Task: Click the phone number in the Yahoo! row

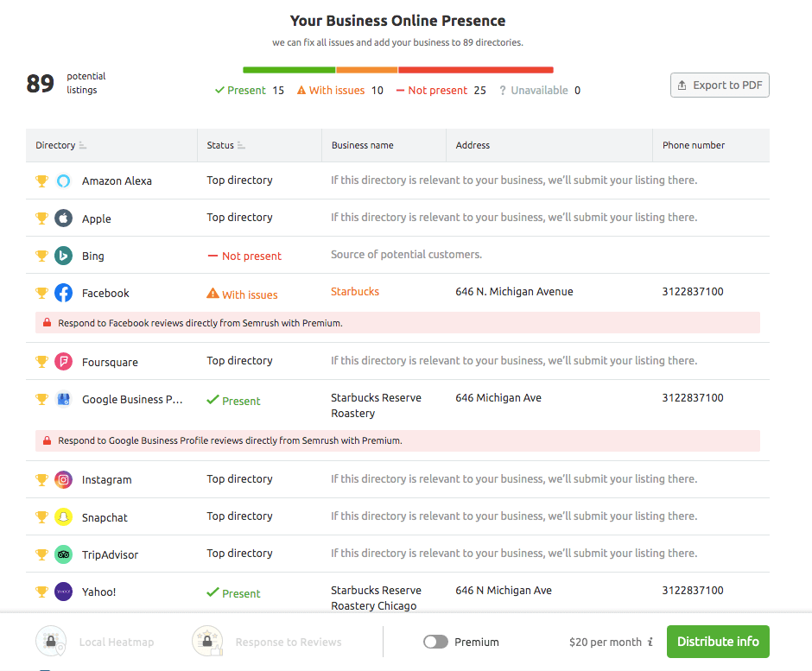Action: pos(693,590)
